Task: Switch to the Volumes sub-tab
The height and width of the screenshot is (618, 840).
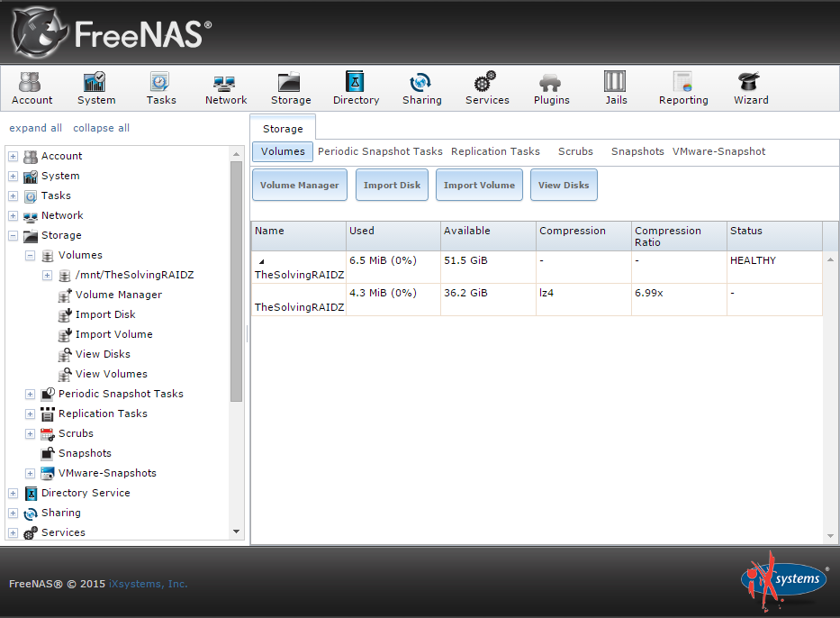Action: (283, 151)
